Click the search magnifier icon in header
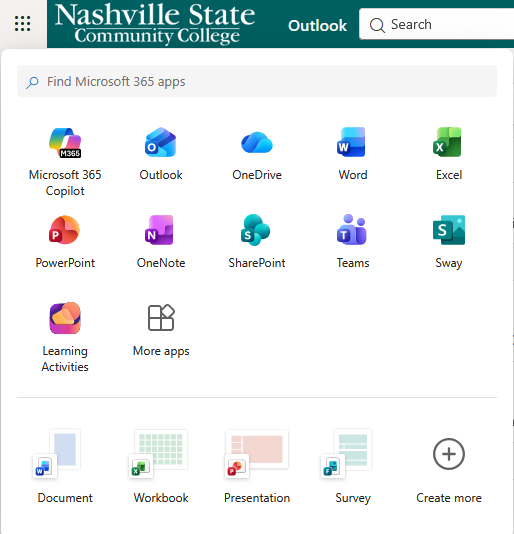The image size is (514, 534). [377, 25]
